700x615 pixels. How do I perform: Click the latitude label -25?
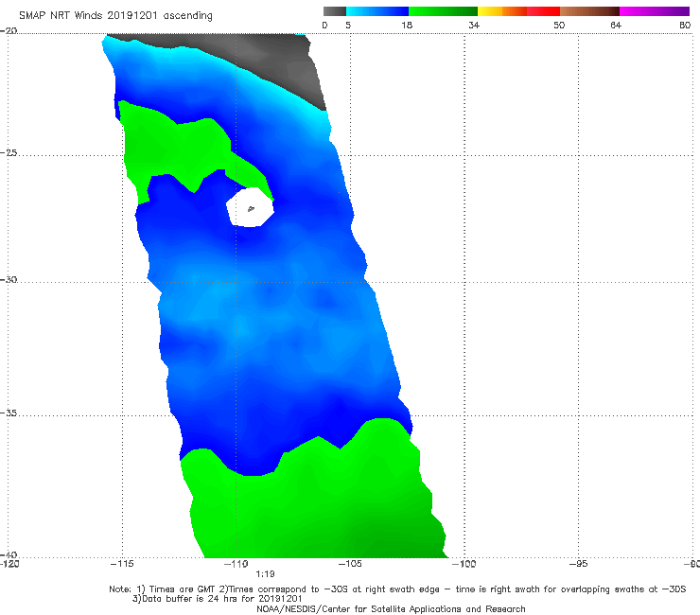tap(9, 152)
